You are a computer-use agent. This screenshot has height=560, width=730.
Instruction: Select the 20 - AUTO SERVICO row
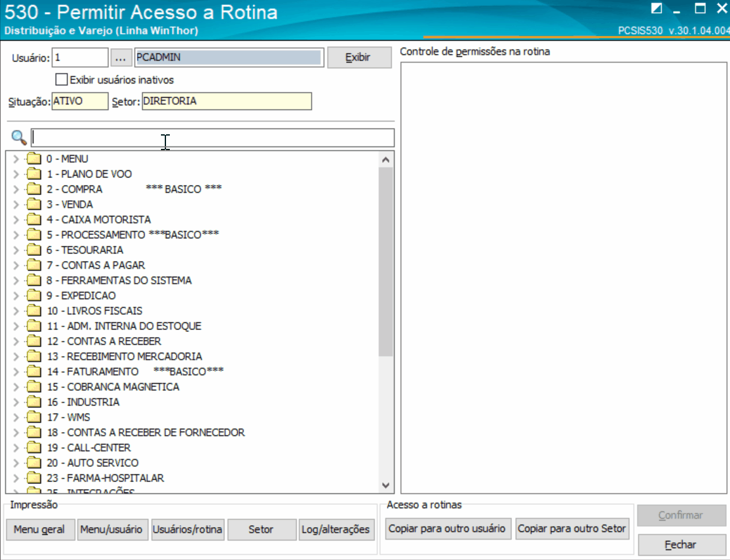[93, 462]
